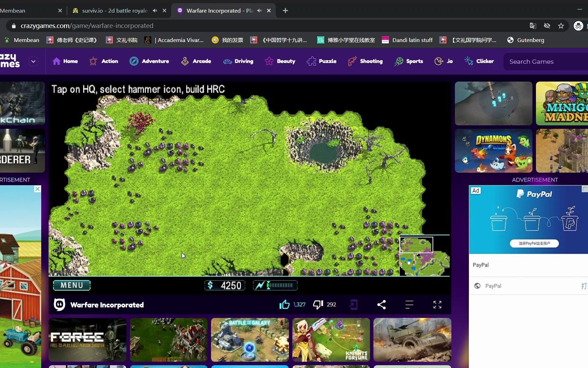Open the Adventure games category
The width and height of the screenshot is (588, 368).
[149, 61]
